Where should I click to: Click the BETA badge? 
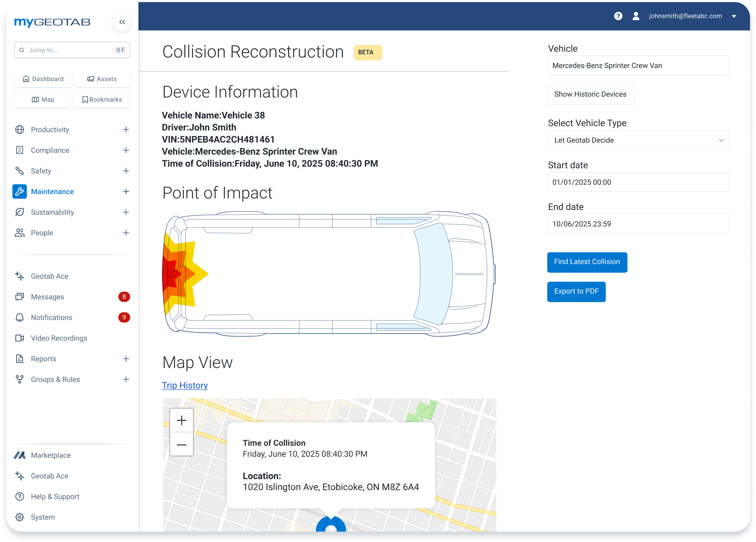368,52
